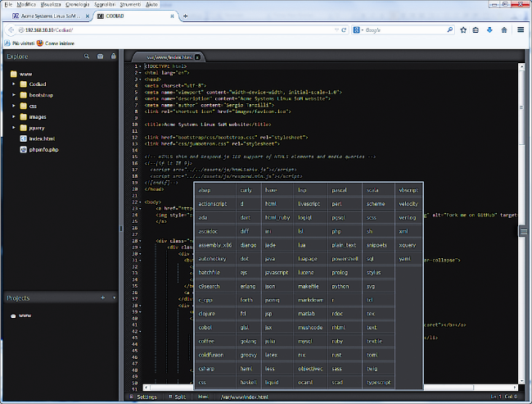Screen dimensions: 532x404
Task: Click the left sidebar splitter handle
Action: click(121, 229)
